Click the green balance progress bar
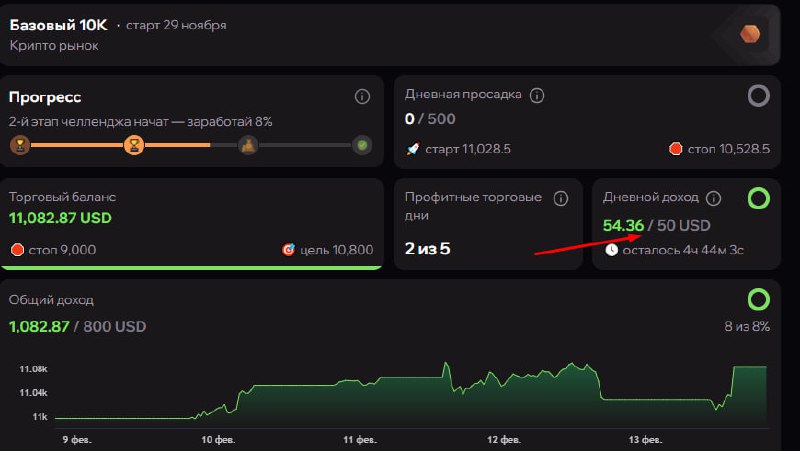 click(191, 267)
